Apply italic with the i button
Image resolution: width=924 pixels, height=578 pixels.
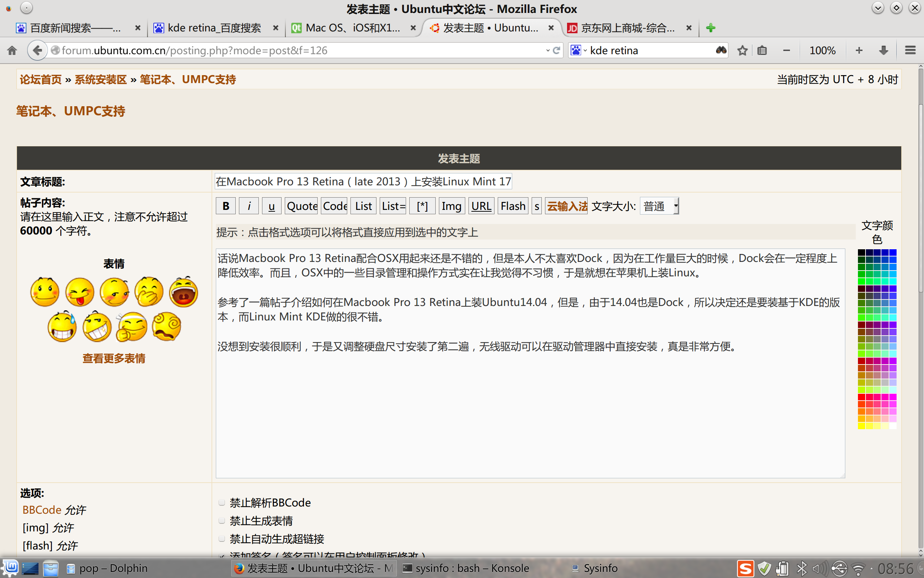click(249, 206)
